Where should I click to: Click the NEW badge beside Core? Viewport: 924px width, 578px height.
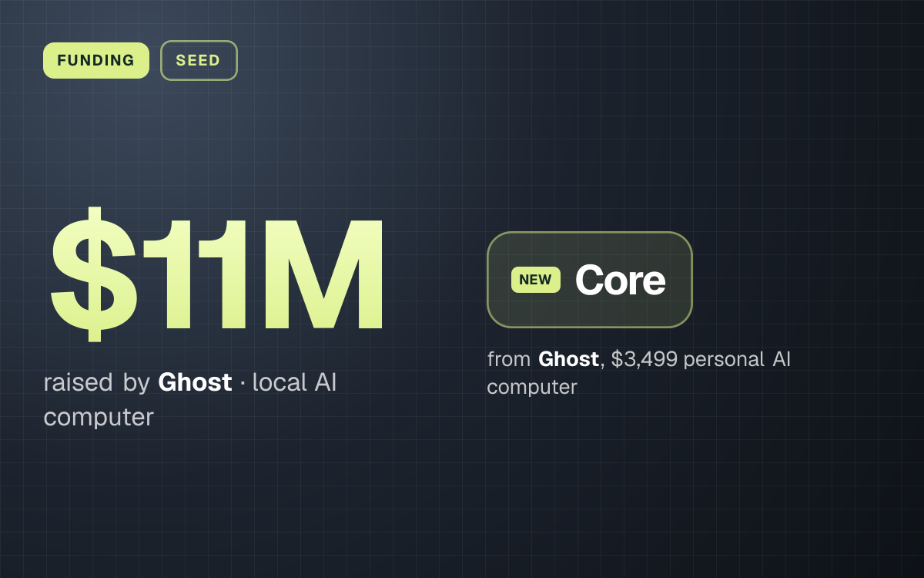(536, 280)
